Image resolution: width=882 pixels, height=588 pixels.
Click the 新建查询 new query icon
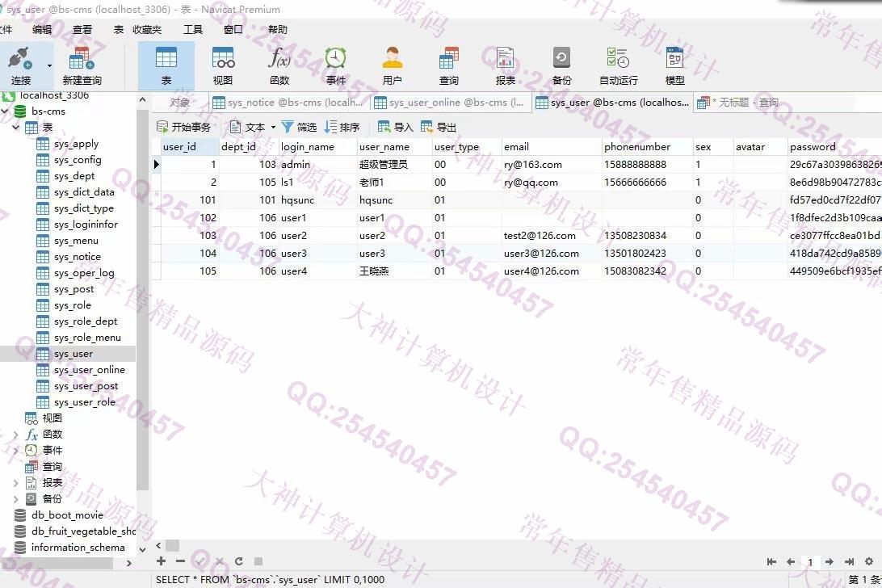[82, 66]
